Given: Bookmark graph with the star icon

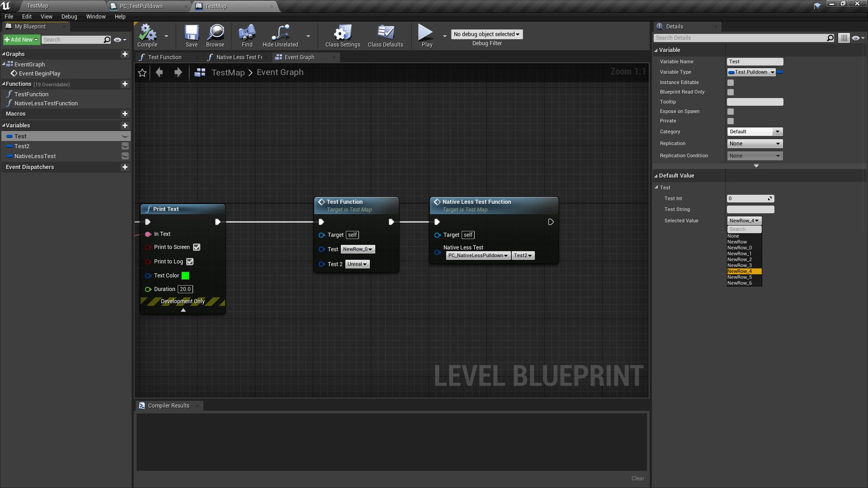Looking at the screenshot, I should [x=142, y=73].
